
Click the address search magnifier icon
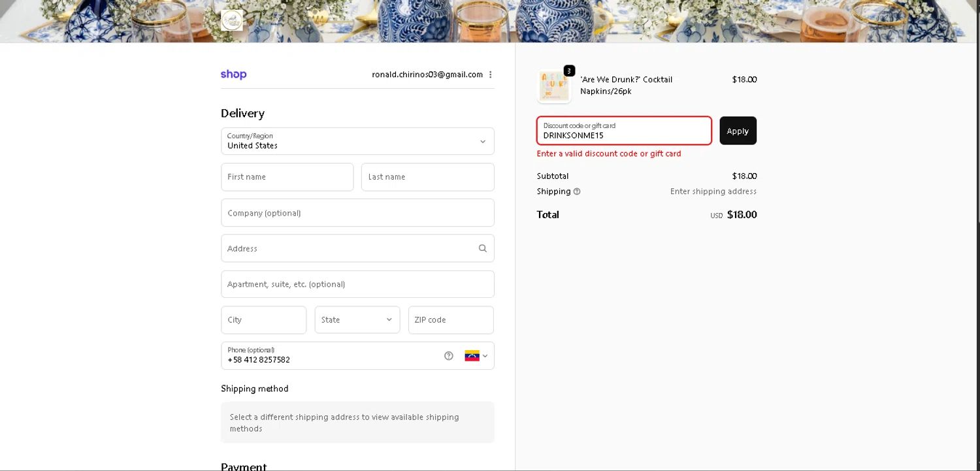tap(483, 248)
